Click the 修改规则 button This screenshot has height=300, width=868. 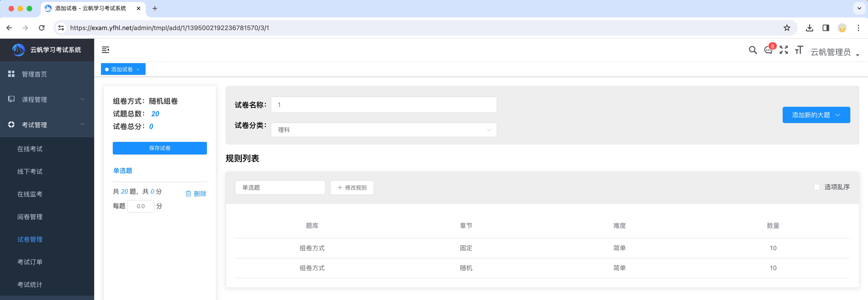click(x=352, y=188)
